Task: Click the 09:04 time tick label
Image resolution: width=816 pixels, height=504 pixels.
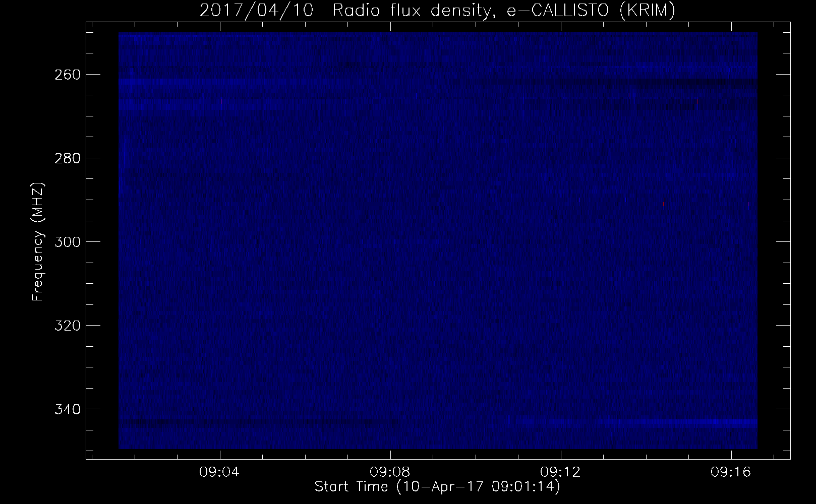Action: (219, 472)
